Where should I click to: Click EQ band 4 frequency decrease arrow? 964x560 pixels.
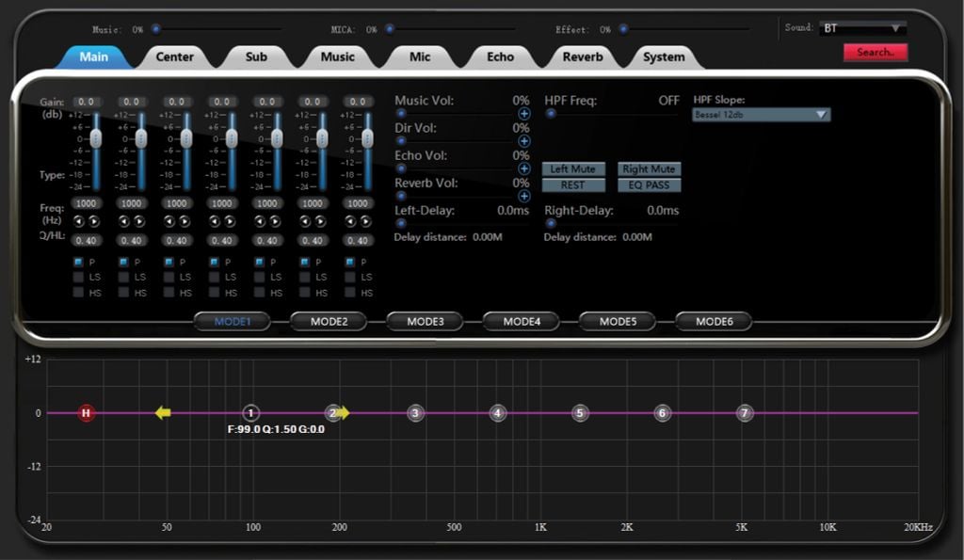tap(215, 221)
